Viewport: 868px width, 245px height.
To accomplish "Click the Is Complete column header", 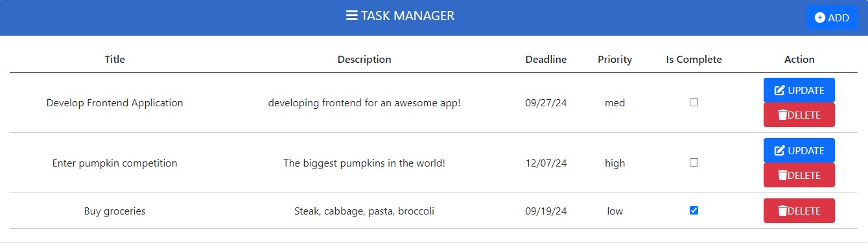I will pos(694,59).
